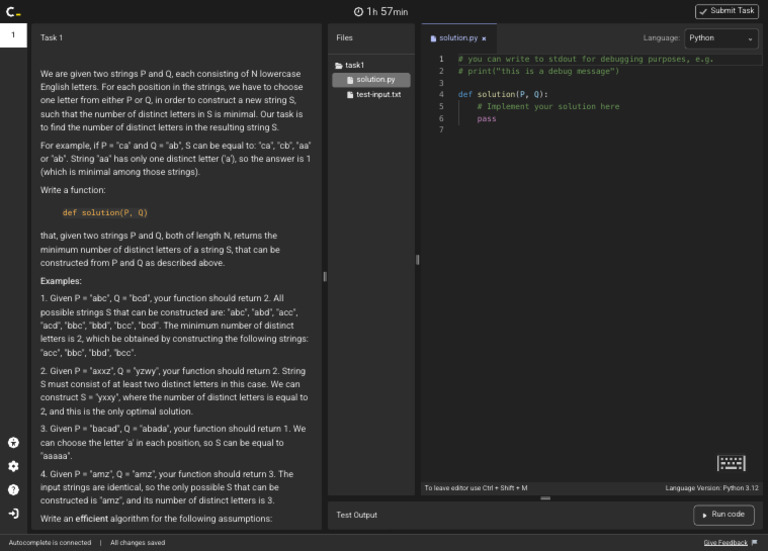Screen dimensions: 768x551
Task: Click the Run code button
Action: coord(723,514)
